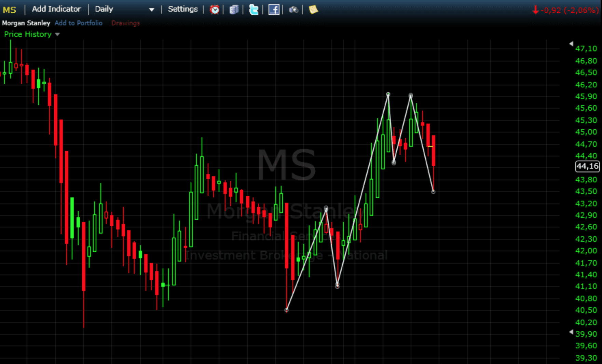Click Add to Portfolio link
602x364 pixels.
[79, 23]
